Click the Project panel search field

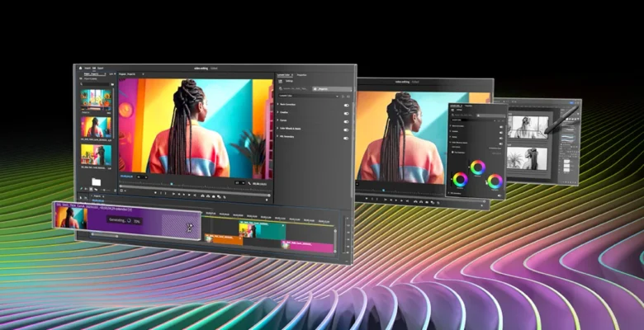point(96,84)
